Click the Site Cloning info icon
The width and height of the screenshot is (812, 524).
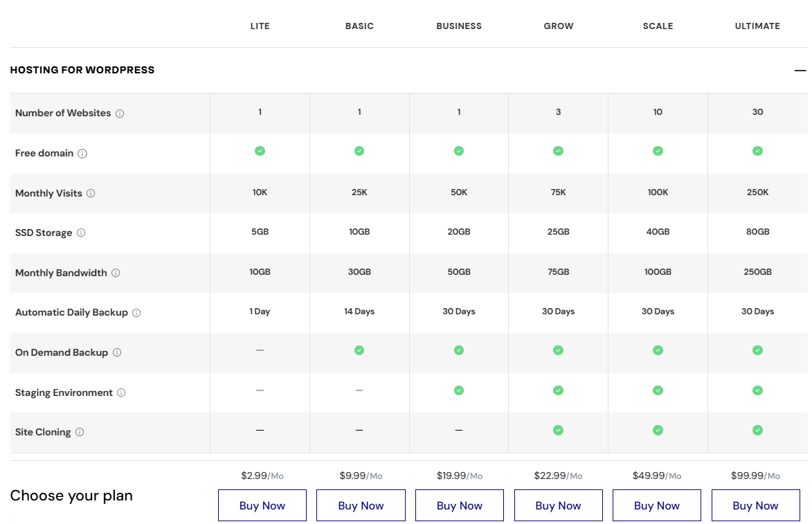click(80, 433)
